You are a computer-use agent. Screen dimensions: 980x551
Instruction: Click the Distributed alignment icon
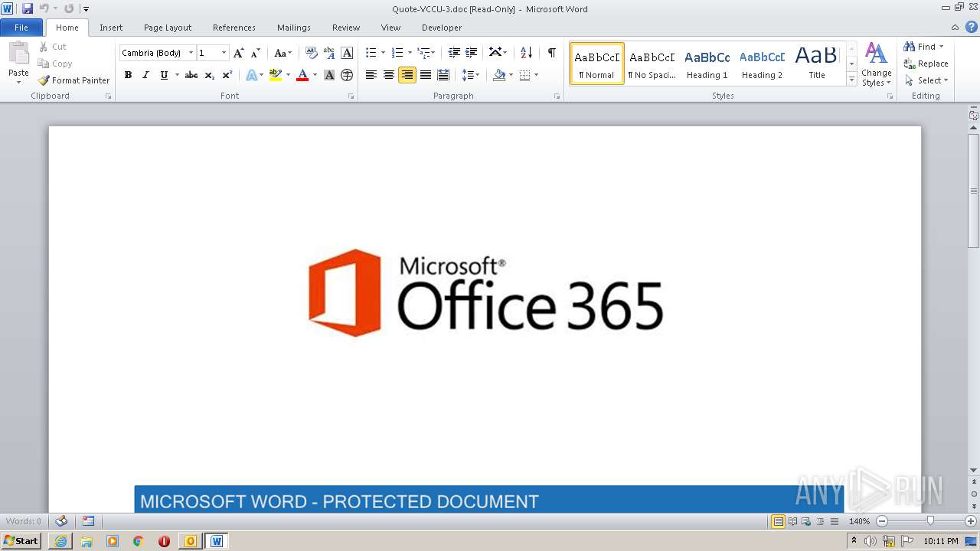click(x=443, y=75)
